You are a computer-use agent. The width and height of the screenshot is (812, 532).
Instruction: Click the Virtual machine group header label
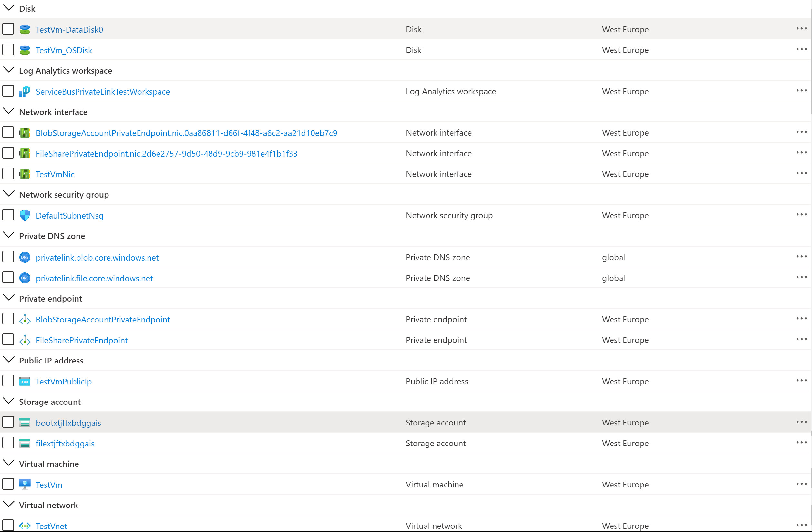point(49,464)
